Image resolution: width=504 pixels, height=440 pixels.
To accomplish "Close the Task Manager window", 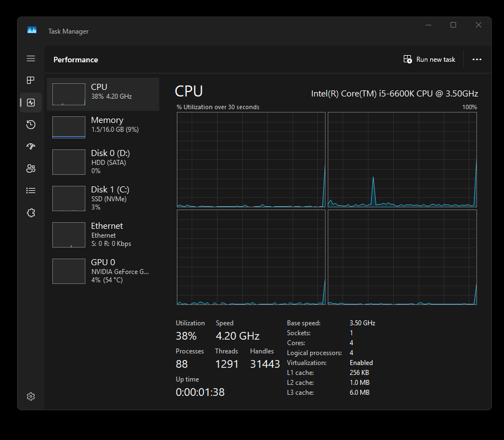I will 478,25.
